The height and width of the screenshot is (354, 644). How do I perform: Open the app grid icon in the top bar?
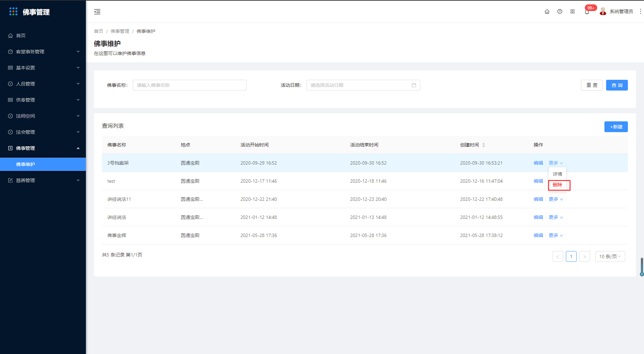(573, 11)
